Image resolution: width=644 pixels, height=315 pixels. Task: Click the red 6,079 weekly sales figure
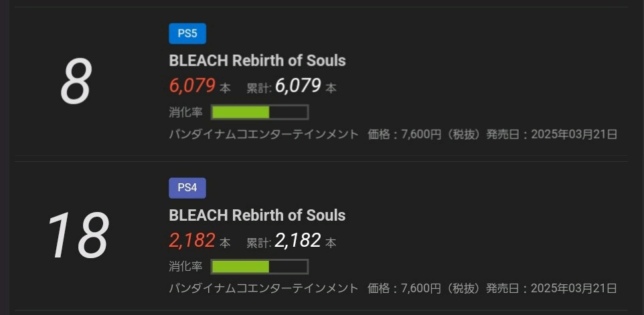192,86
